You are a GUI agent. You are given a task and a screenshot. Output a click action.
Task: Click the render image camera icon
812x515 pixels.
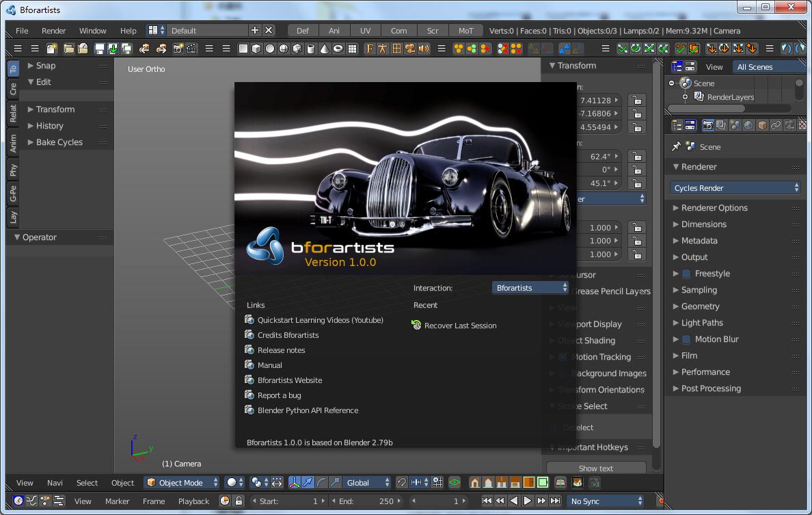tap(178, 49)
